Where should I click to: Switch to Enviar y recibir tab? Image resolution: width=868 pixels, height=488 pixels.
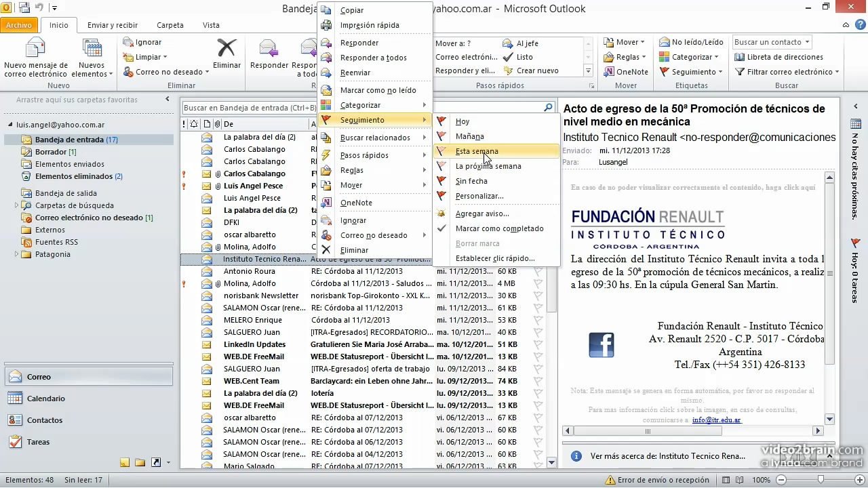coord(113,25)
